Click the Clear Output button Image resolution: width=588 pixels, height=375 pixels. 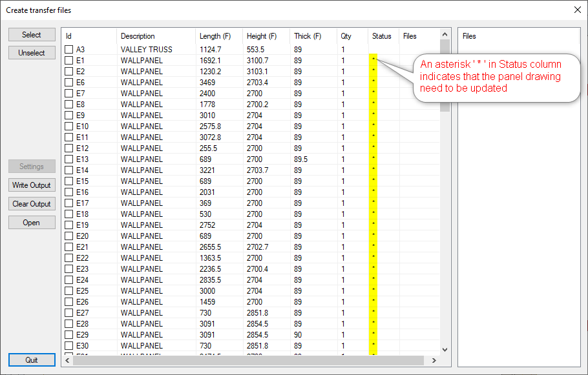pyautogui.click(x=32, y=204)
